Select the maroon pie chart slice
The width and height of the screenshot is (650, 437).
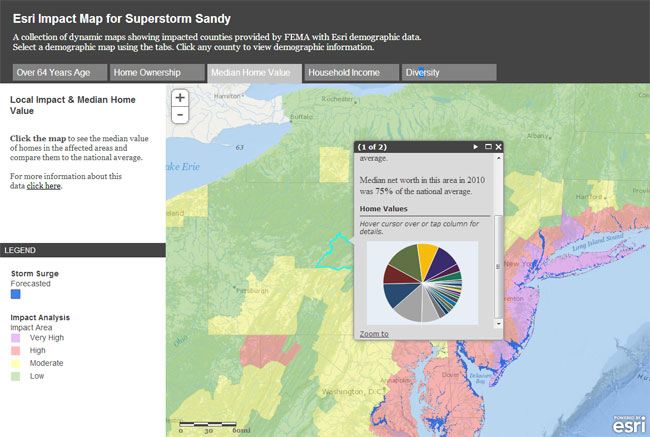397,275
